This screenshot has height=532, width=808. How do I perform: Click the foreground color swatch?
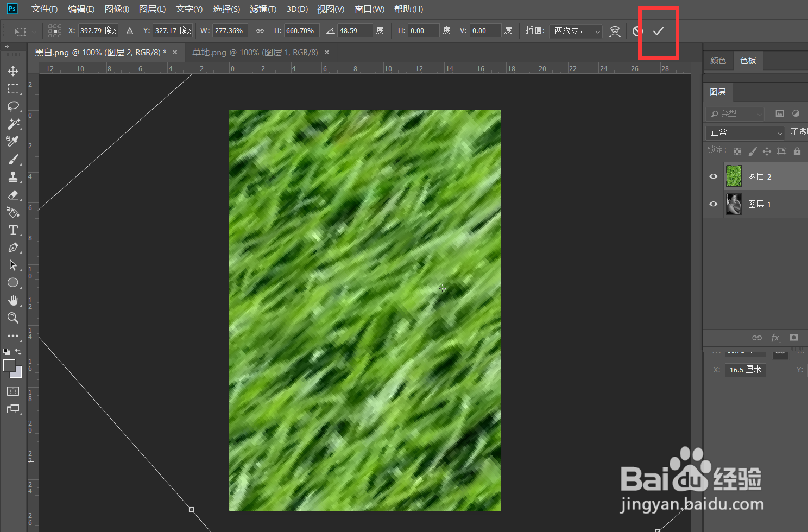click(9, 365)
